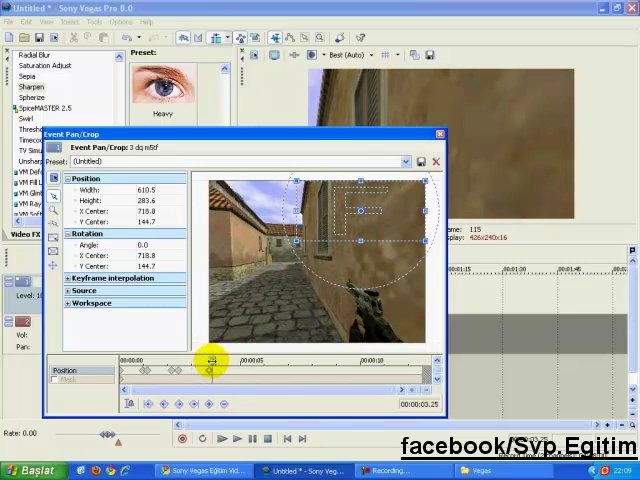Image resolution: width=640 pixels, height=480 pixels.
Task: Click the New project icon in main toolbar
Action: point(9,38)
